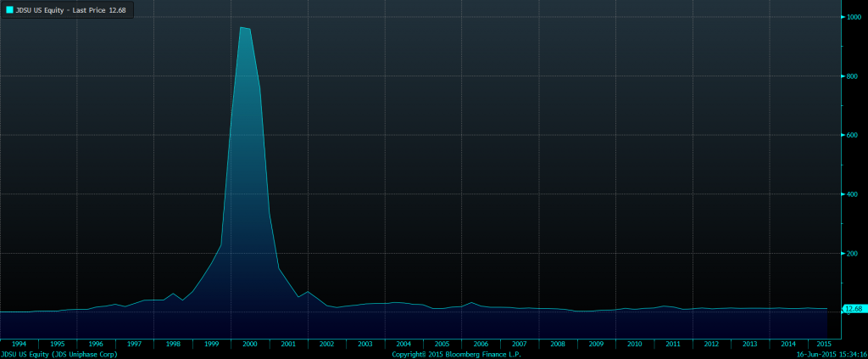The image size is (868, 359).
Task: Click the 200 price axis label
Action: tap(851, 253)
